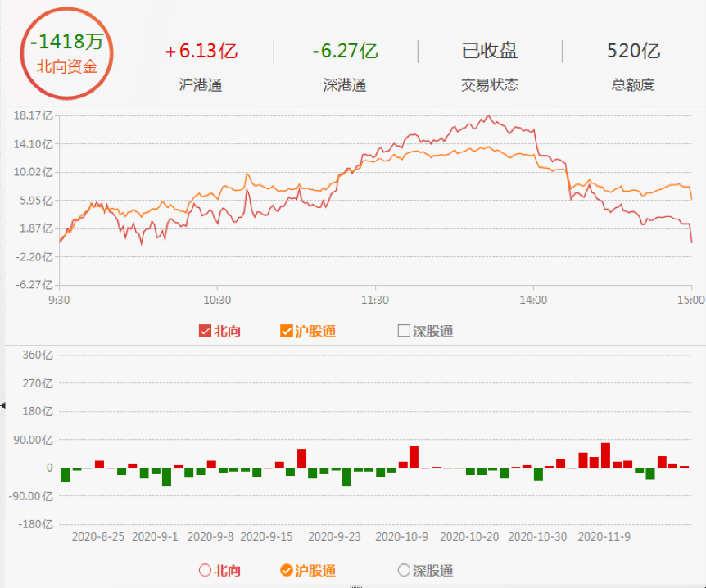This screenshot has height=588, width=706.
Task: Click the 18.17亿 y-axis label
Action: pos(34,115)
